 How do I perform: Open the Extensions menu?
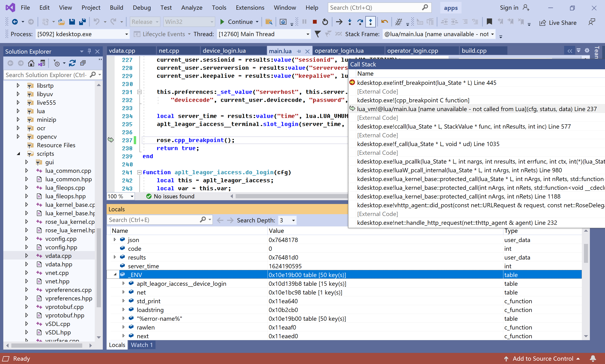(250, 8)
